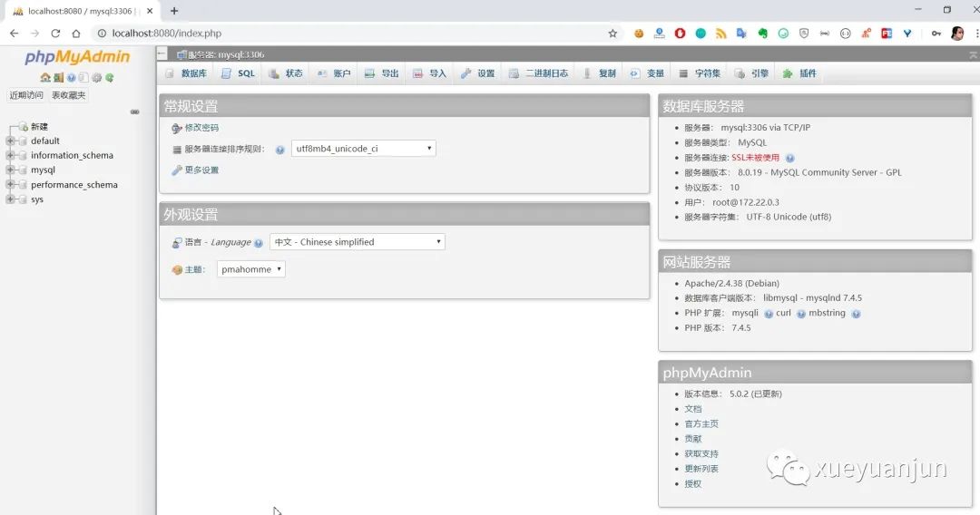Click the 修改密码 link
The height and width of the screenshot is (515, 980).
tap(201, 127)
